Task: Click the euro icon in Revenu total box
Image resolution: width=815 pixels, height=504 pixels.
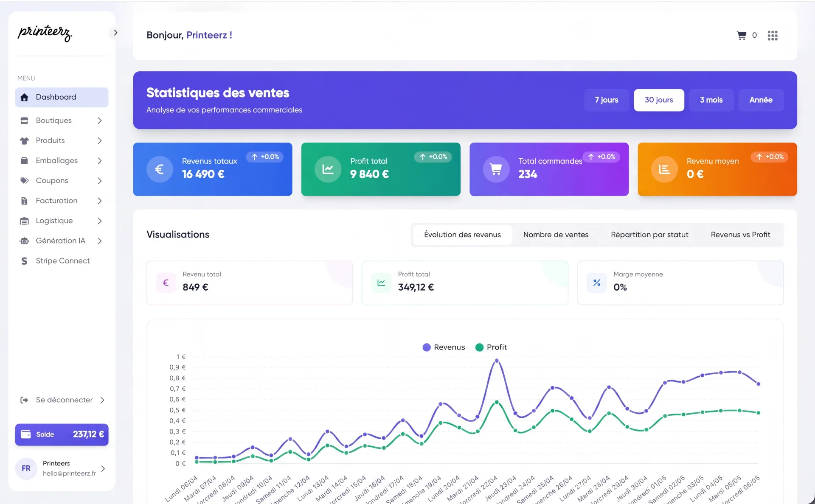Action: pos(166,283)
